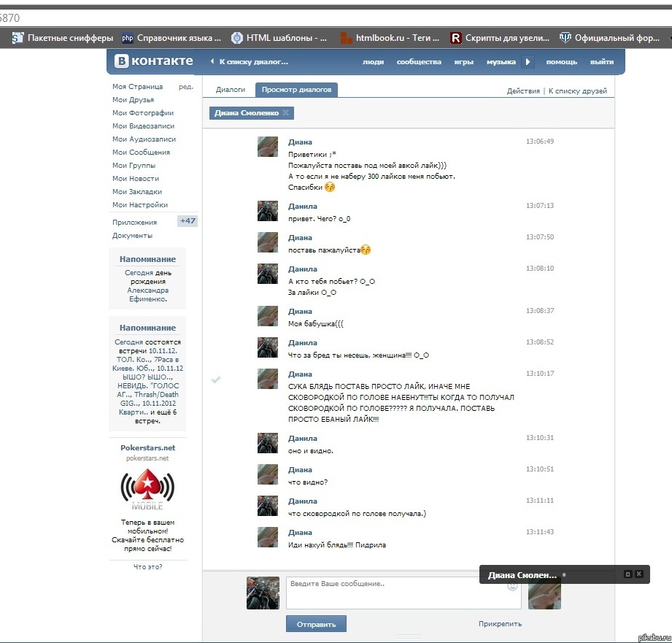Screen dimensions: 672x643
Task: Click the +47 applications counter
Action: [x=188, y=221]
